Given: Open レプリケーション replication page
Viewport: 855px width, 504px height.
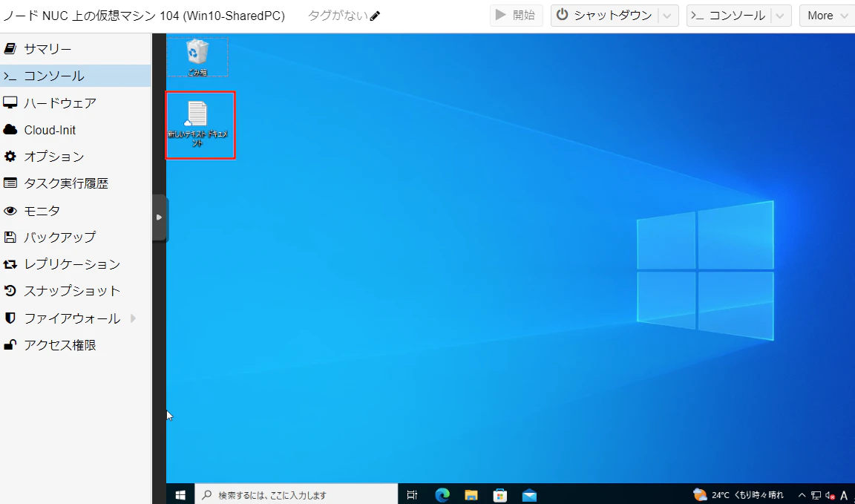Looking at the screenshot, I should pos(75,264).
